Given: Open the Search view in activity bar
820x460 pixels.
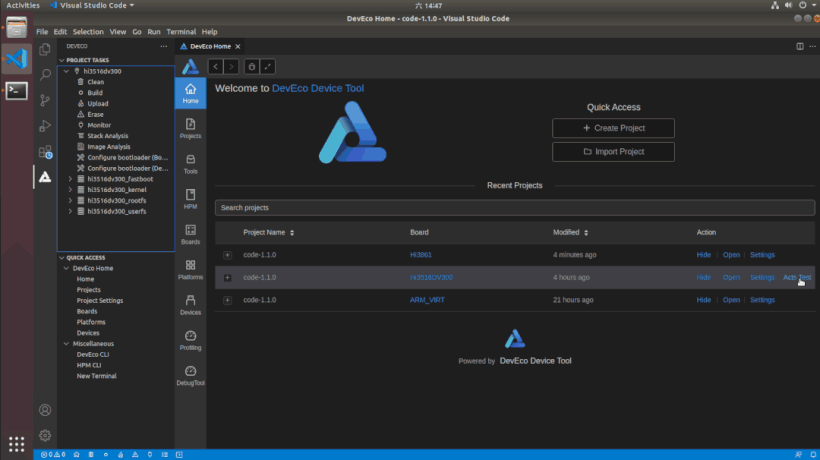Looking at the screenshot, I should 45,74.
